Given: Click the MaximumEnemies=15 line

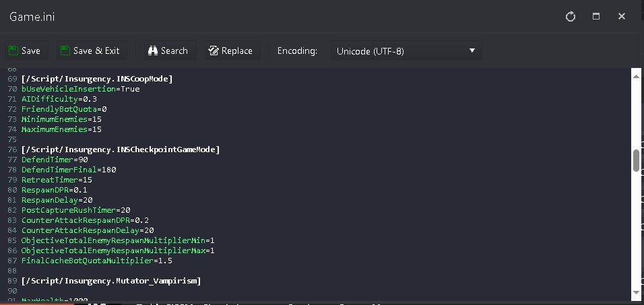Looking at the screenshot, I should click(x=61, y=129).
